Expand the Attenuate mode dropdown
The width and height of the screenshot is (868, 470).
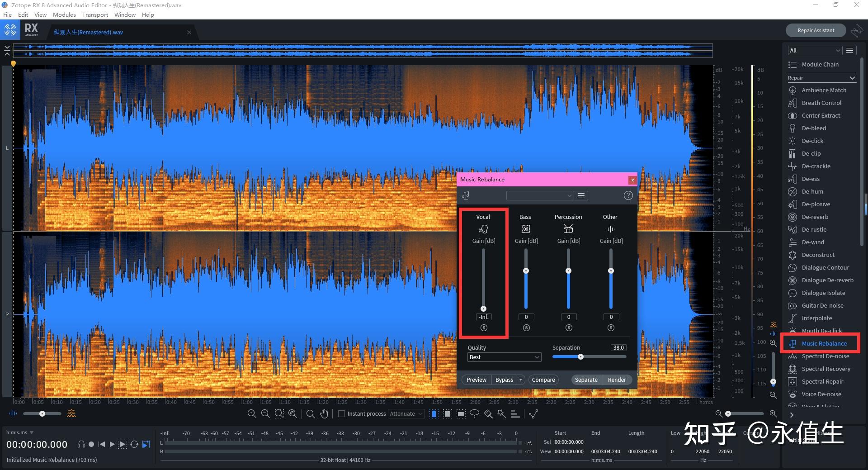[x=406, y=414]
